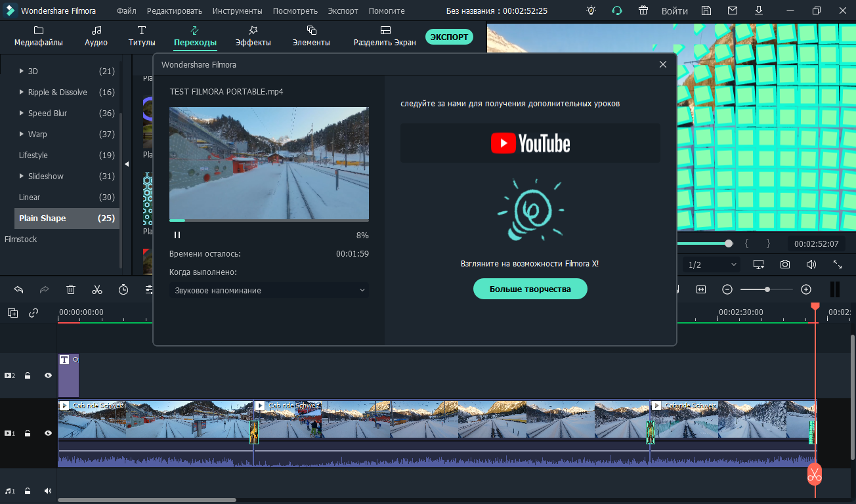Open the Посмотреть menu
The image size is (856, 504).
(x=295, y=11)
